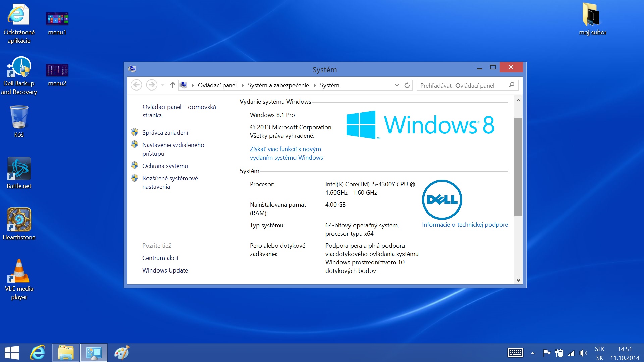Click Control Panel taskbar button

94,353
